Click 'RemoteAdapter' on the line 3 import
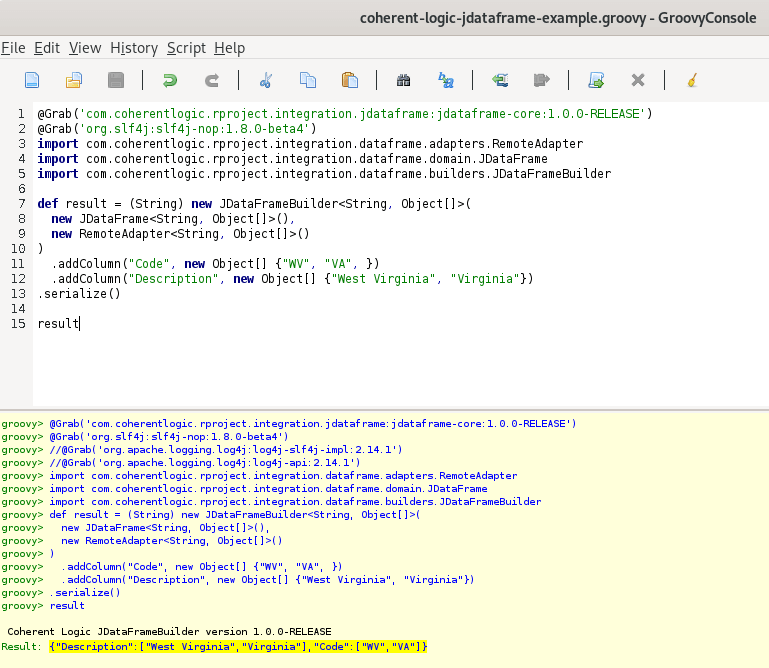769x668 pixels. coord(538,144)
